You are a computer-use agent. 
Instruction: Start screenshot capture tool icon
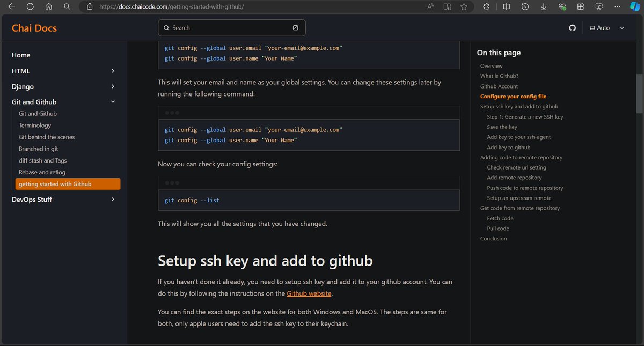tap(598, 6)
